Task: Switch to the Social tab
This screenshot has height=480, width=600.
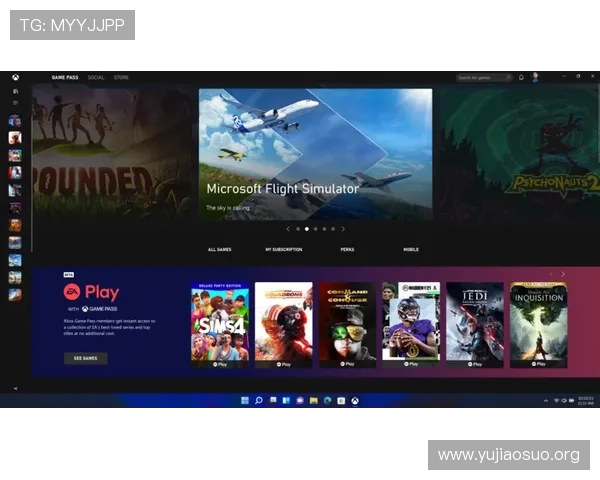Action: point(96,77)
